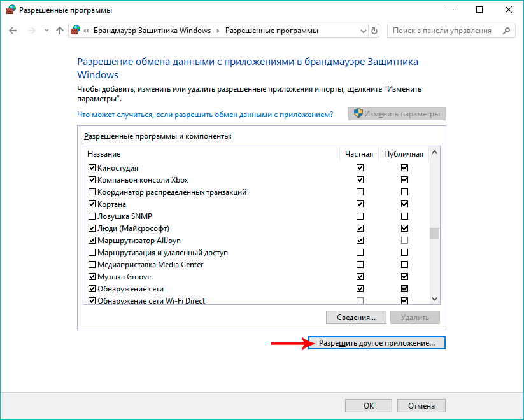Select the Медиаприставка Media Center row text
The height and width of the screenshot is (420, 524).
click(x=150, y=265)
